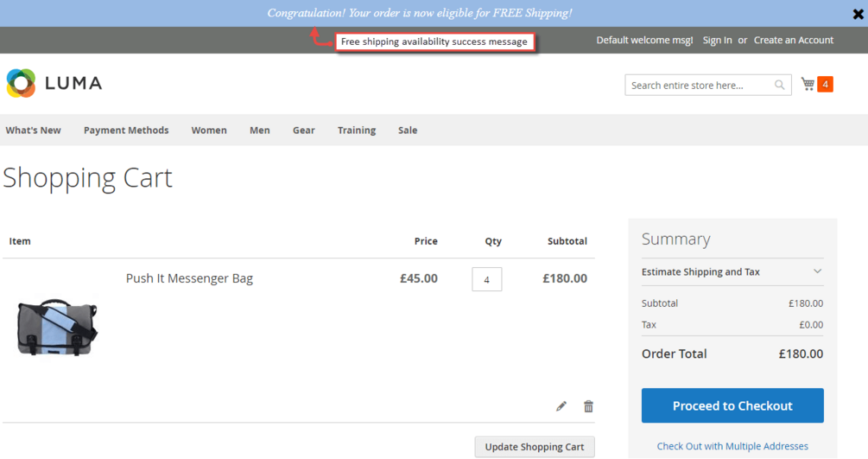Viewport: 868px width, 459px height.
Task: Open the mini cart icon
Action: (808, 84)
